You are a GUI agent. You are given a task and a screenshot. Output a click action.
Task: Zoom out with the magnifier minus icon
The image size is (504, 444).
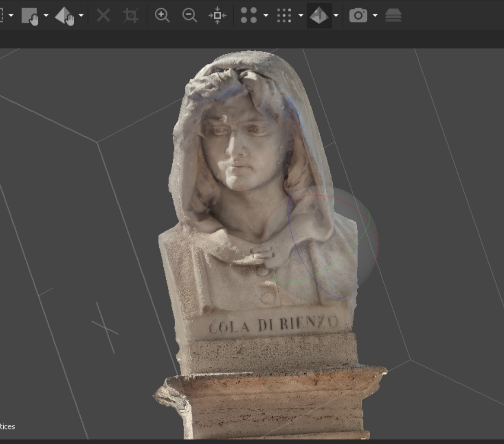(x=189, y=15)
